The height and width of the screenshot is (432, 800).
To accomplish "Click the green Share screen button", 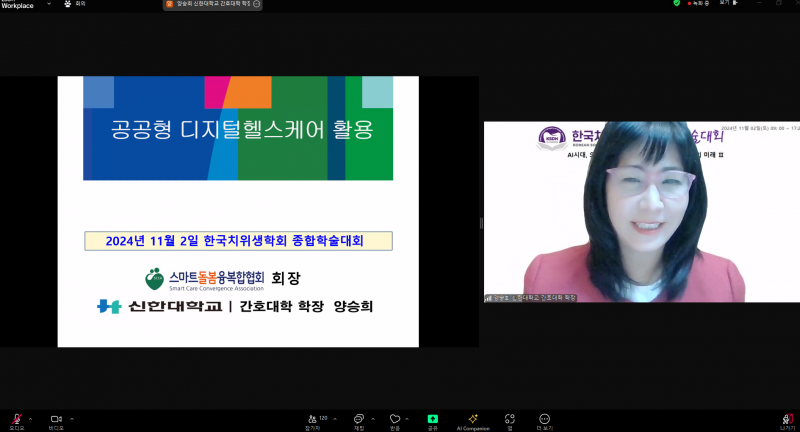I will (x=433, y=419).
